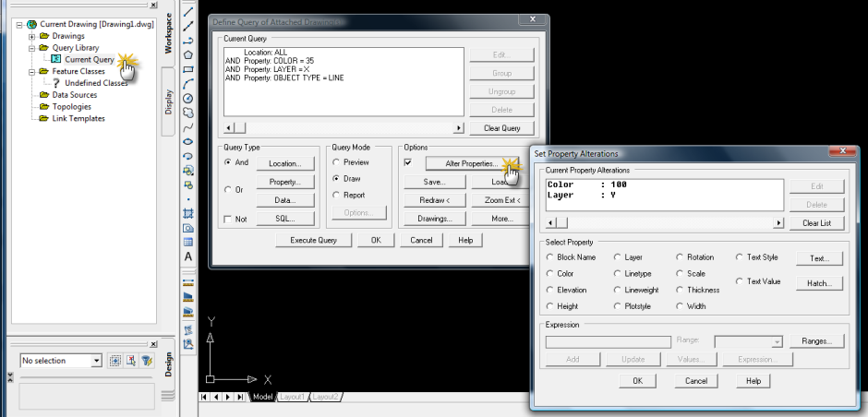
Task: Collapse the Query Library node
Action: 31,48
